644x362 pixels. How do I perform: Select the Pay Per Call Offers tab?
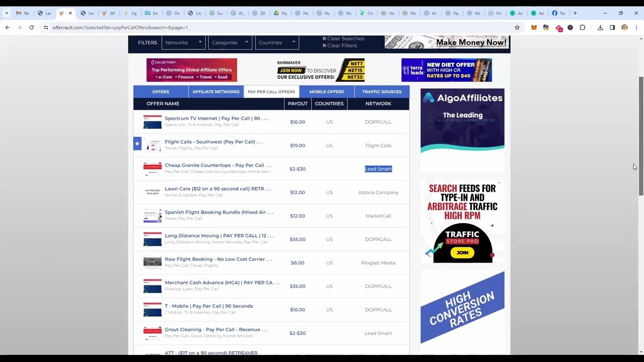click(x=271, y=92)
